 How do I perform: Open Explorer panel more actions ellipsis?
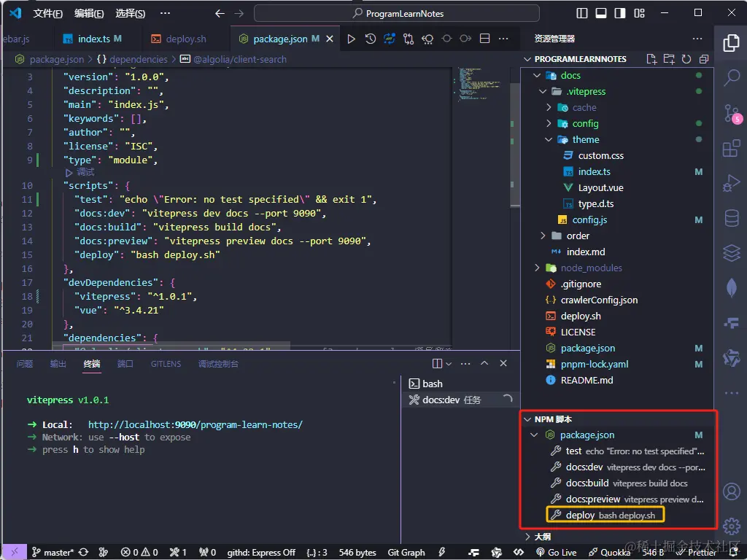(x=697, y=39)
